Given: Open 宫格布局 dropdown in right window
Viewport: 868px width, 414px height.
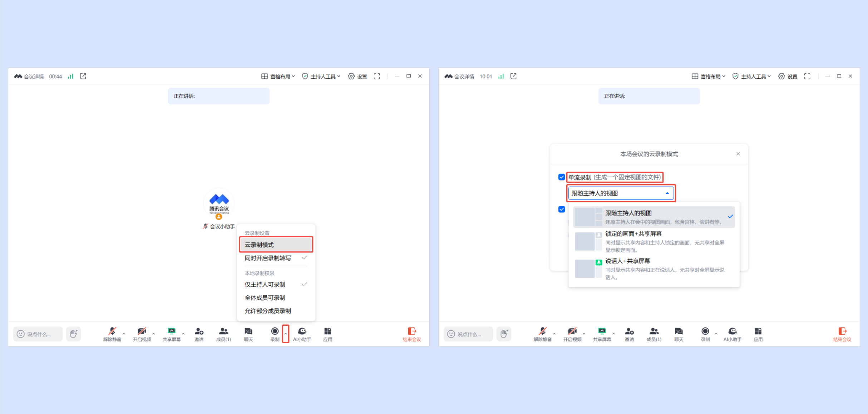Looking at the screenshot, I should click(x=709, y=76).
